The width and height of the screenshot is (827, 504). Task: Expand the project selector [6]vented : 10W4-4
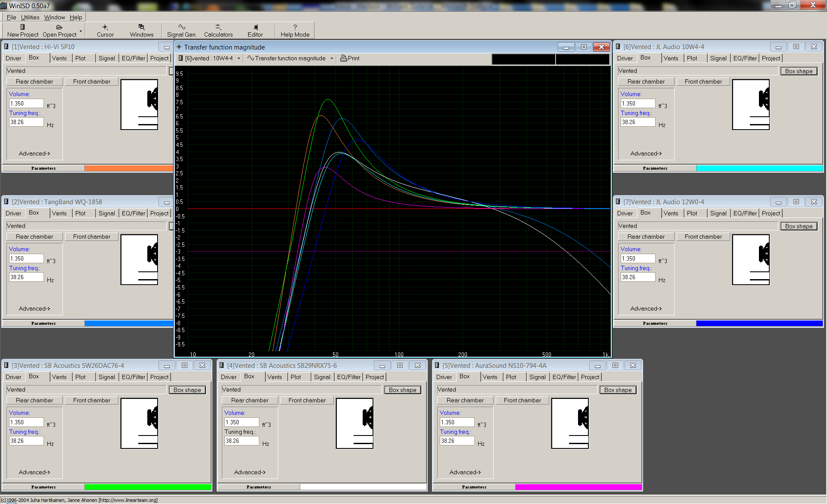[239, 59]
